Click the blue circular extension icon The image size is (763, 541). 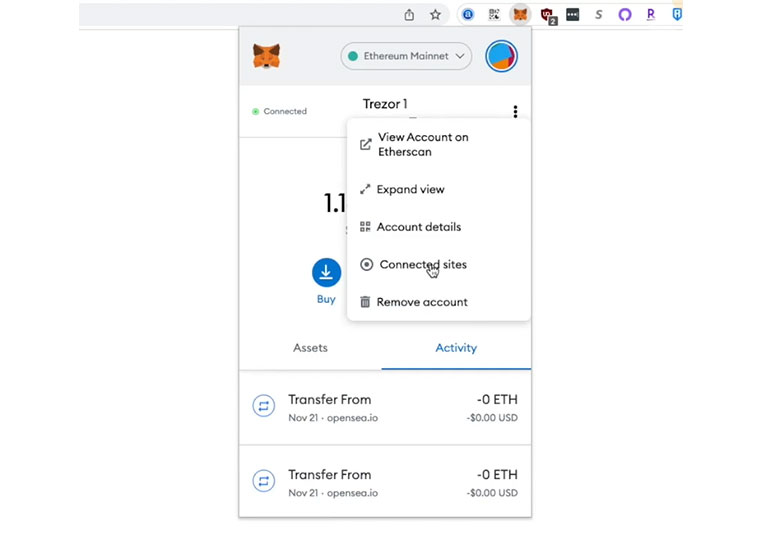(x=468, y=15)
